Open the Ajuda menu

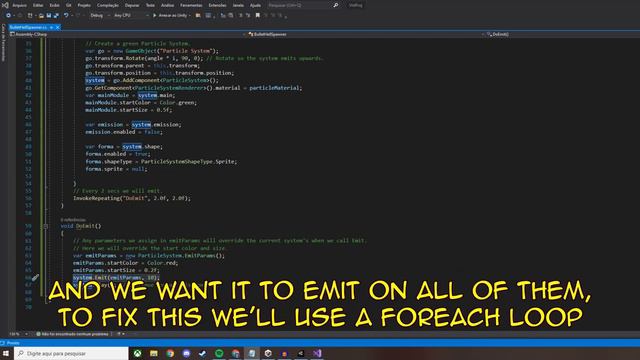point(255,5)
